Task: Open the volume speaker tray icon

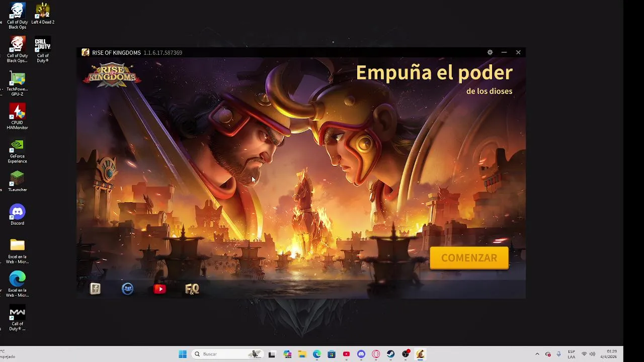Action: (593, 354)
